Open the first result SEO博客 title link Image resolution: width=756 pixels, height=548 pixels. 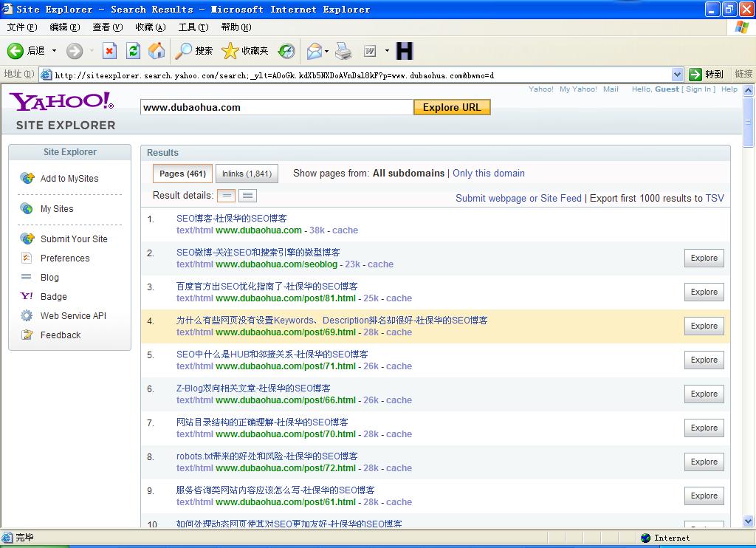tap(231, 219)
